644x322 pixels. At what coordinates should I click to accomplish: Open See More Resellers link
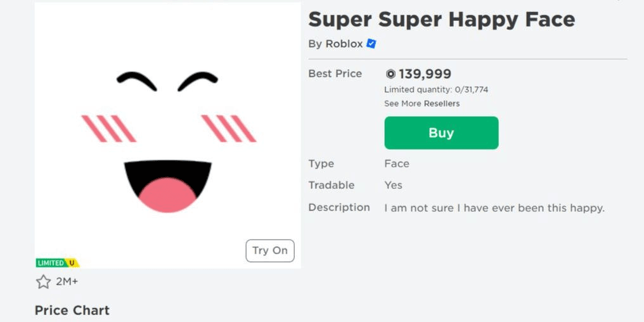[422, 103]
